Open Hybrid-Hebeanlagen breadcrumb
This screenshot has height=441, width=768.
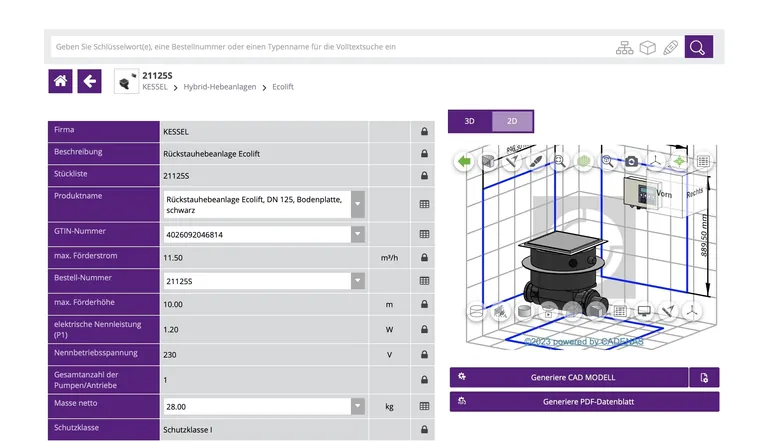(222, 88)
